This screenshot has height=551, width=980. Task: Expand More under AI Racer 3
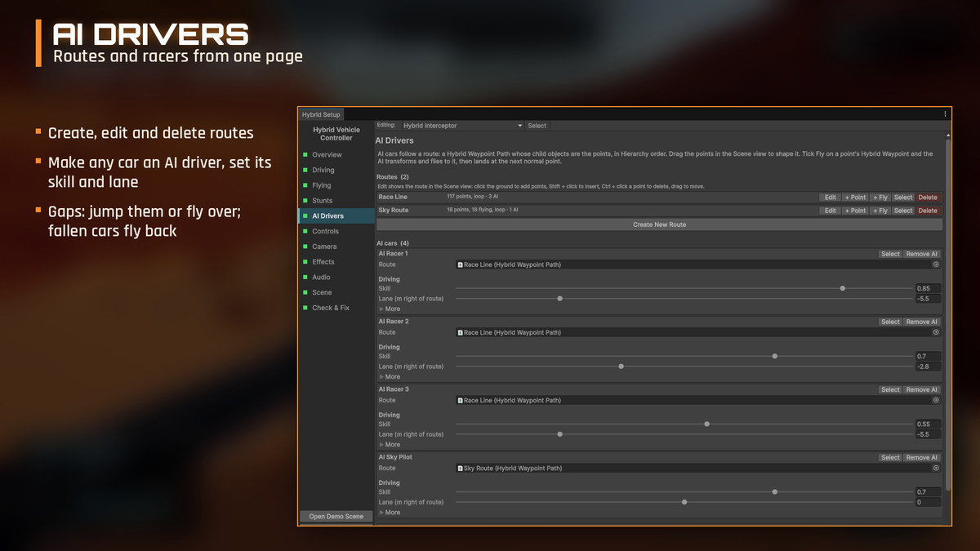pos(390,444)
